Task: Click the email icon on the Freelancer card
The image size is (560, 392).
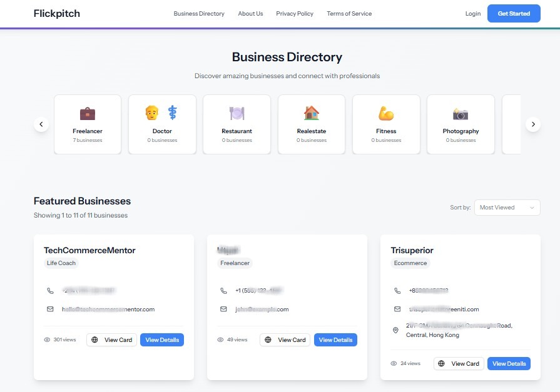Action: [x=223, y=309]
